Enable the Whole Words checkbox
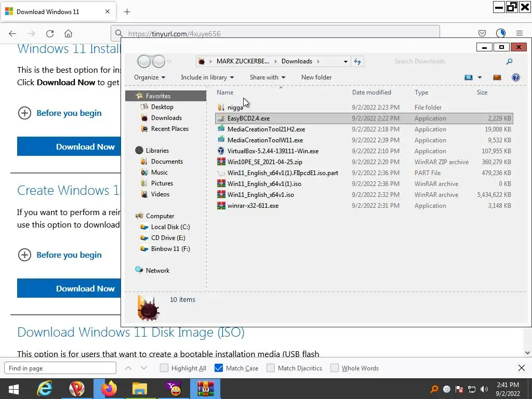 click(x=334, y=368)
